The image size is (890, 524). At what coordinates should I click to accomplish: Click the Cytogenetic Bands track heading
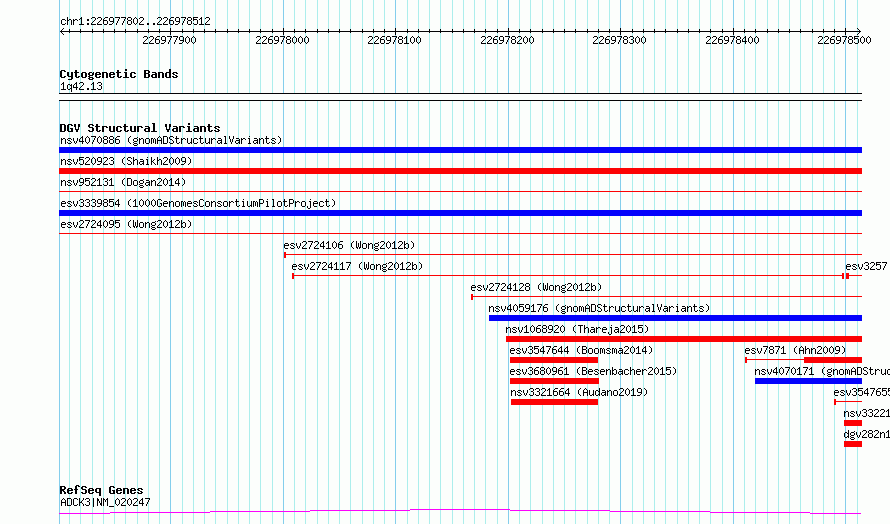[x=119, y=74]
